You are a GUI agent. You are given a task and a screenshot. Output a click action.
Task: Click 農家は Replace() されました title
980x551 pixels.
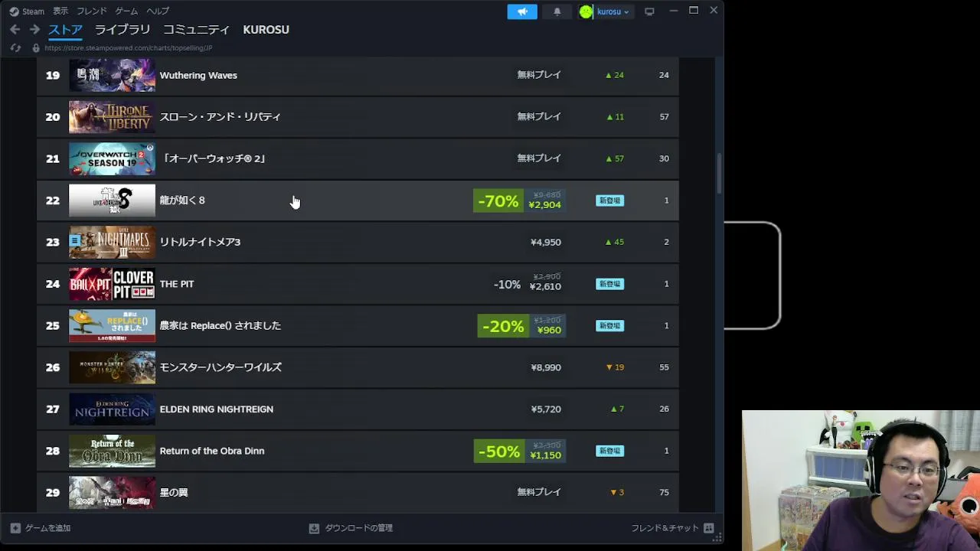(220, 325)
